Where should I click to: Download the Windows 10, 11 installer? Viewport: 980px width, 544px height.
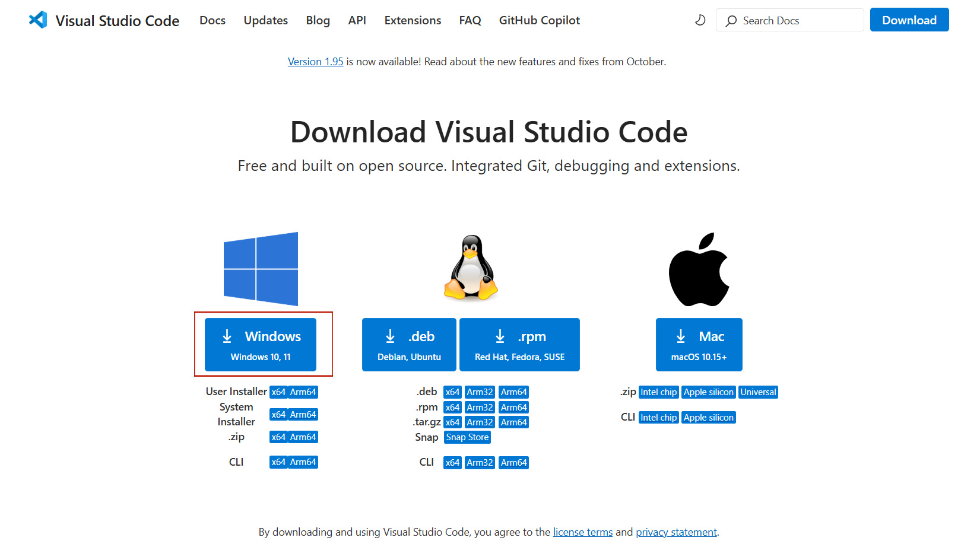[x=261, y=345]
